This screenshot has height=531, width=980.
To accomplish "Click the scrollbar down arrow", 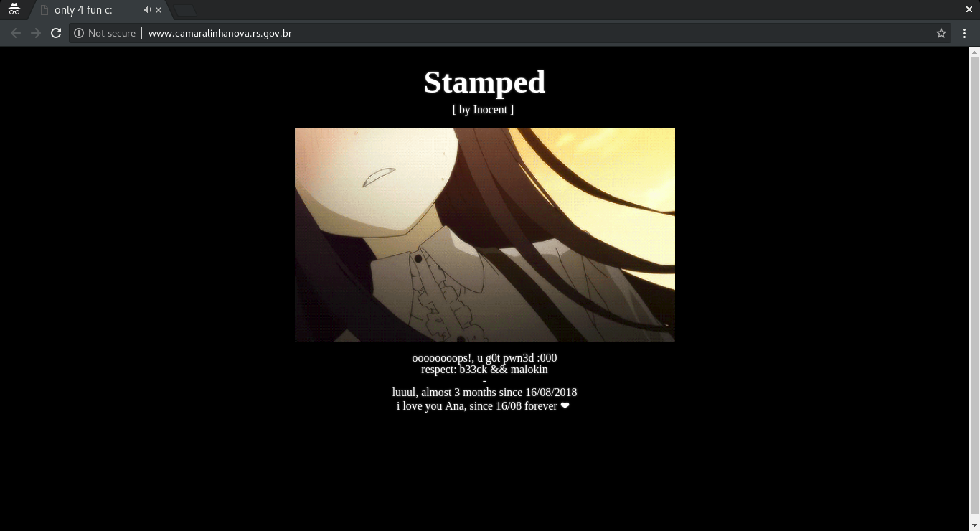I will (x=974, y=526).
